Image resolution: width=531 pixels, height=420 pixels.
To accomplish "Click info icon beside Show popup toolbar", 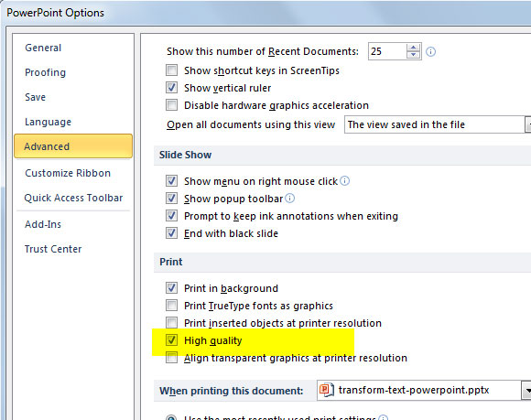I will pyautogui.click(x=290, y=198).
